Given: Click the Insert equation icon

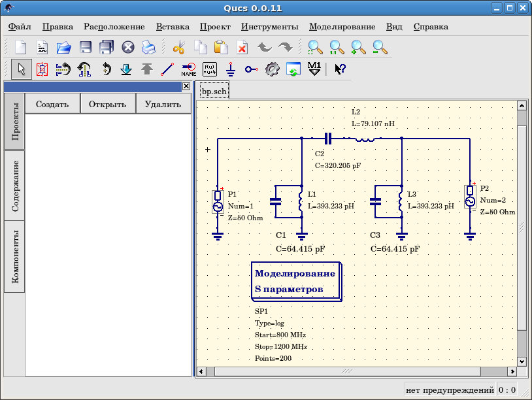Looking at the screenshot, I should pyautogui.click(x=209, y=69).
